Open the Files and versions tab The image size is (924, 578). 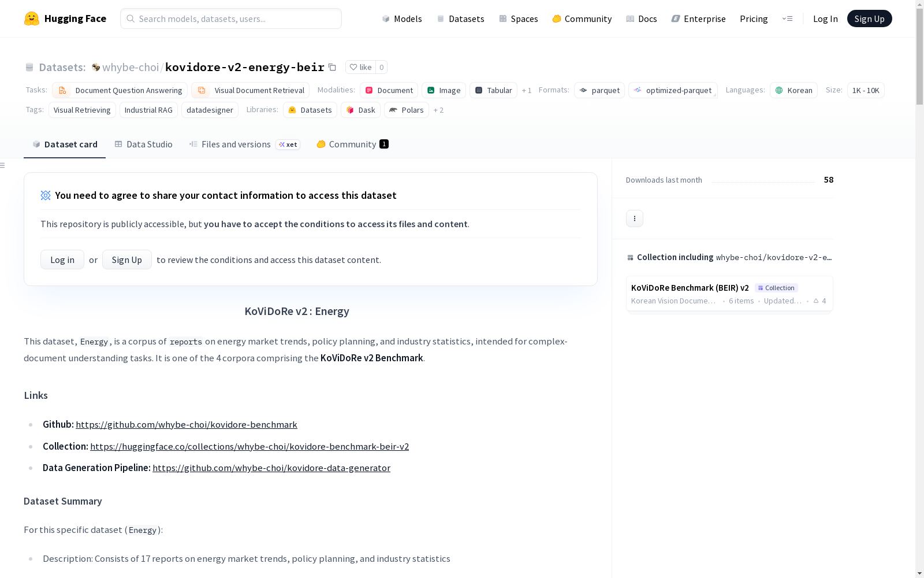click(244, 144)
